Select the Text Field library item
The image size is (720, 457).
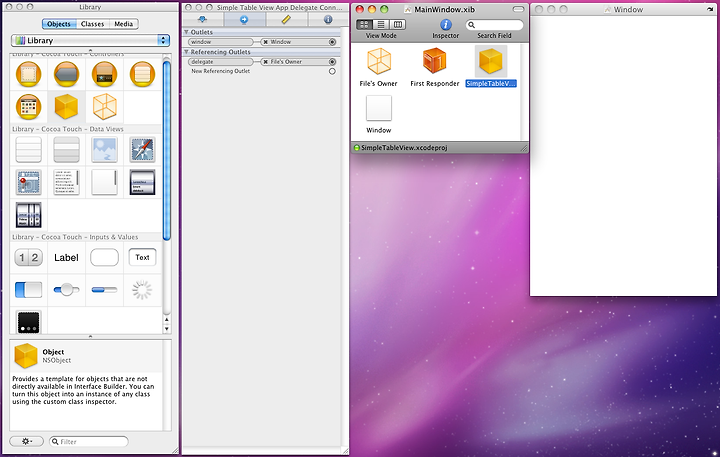[x=142, y=257]
